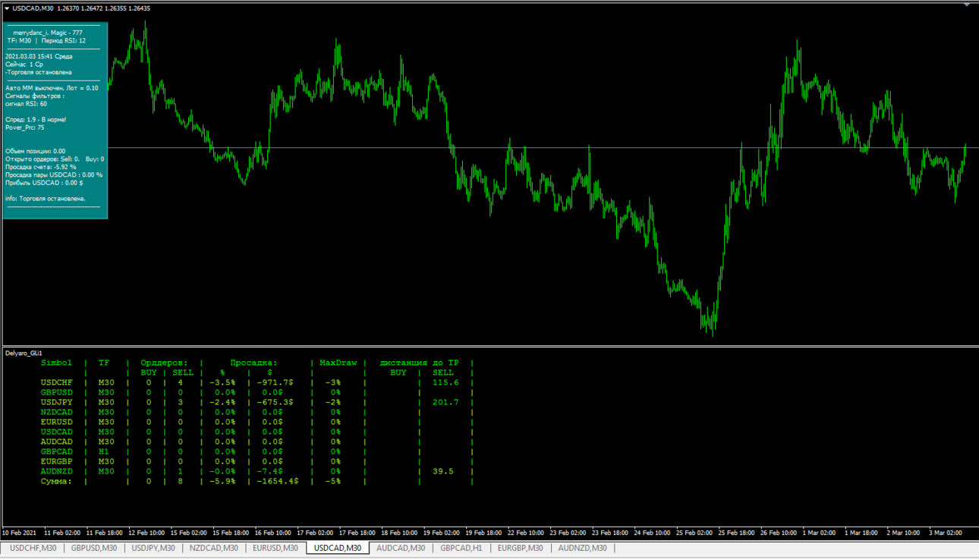979x560 pixels.
Task: Click the 'Просадка:' column header
Action: [x=254, y=363]
